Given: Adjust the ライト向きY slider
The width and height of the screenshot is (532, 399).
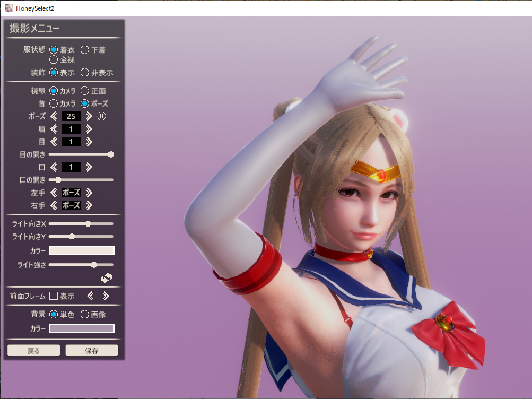Looking at the screenshot, I should [x=81, y=237].
